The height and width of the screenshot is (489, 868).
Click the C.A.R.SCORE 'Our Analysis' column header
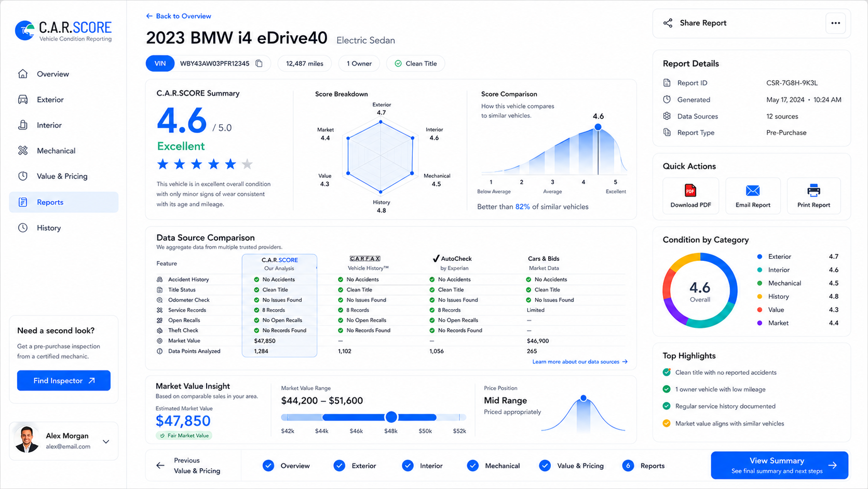tap(279, 263)
